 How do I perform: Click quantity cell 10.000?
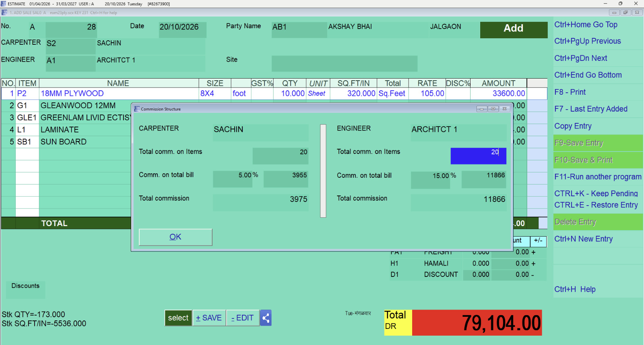(290, 94)
